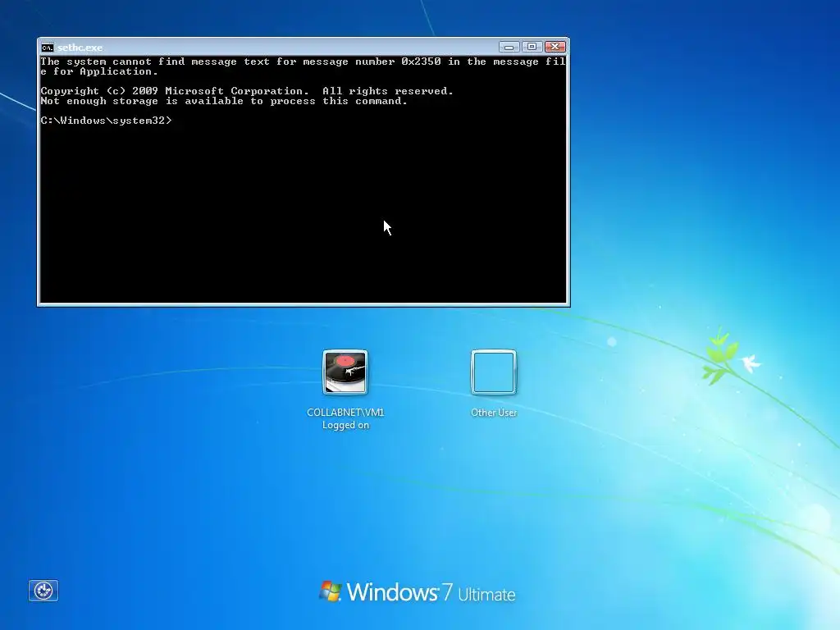The image size is (840, 630).
Task: Close the sethc.exe command window
Action: click(555, 47)
